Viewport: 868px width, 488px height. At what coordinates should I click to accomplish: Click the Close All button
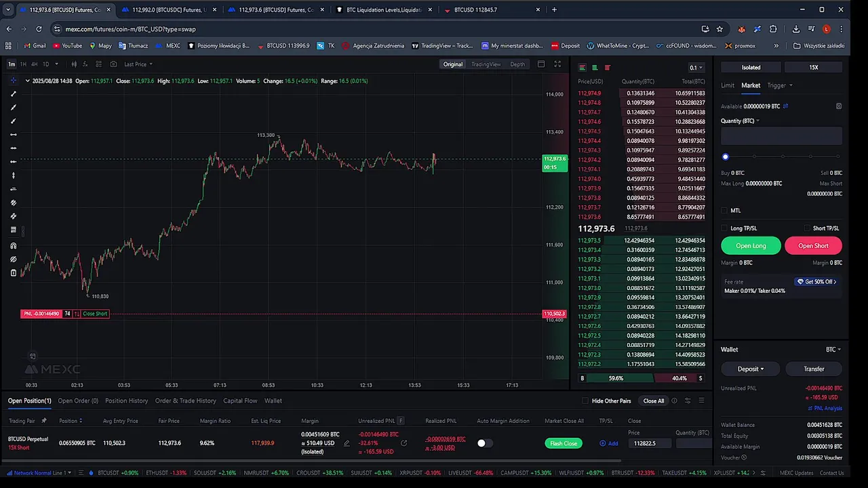(654, 401)
